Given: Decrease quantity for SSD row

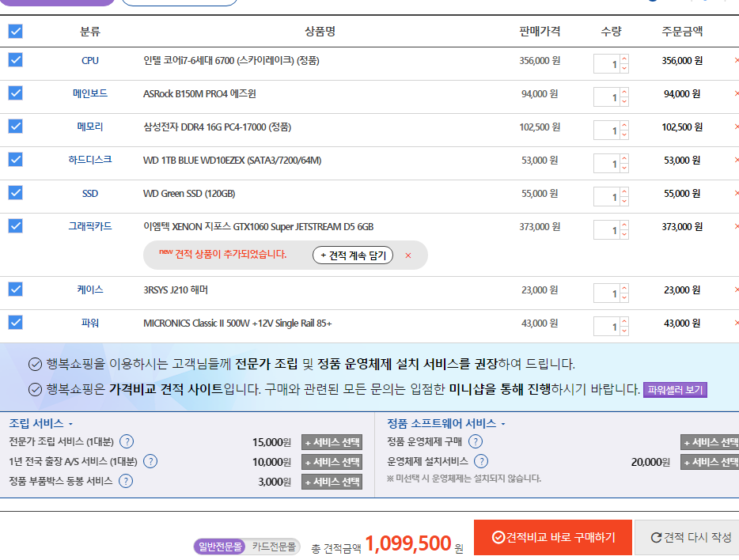Looking at the screenshot, I should click(624, 201).
